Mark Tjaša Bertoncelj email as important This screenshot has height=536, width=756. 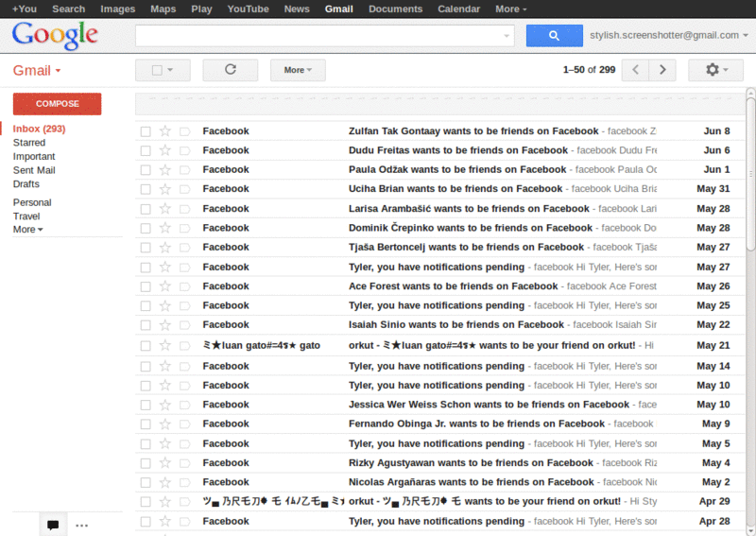(184, 248)
